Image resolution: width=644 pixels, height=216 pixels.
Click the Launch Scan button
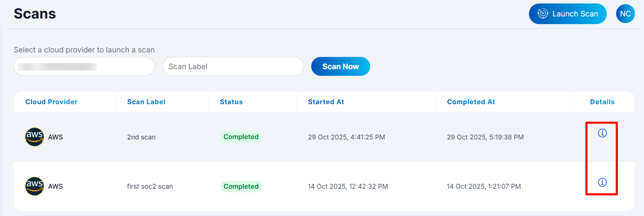(x=568, y=14)
